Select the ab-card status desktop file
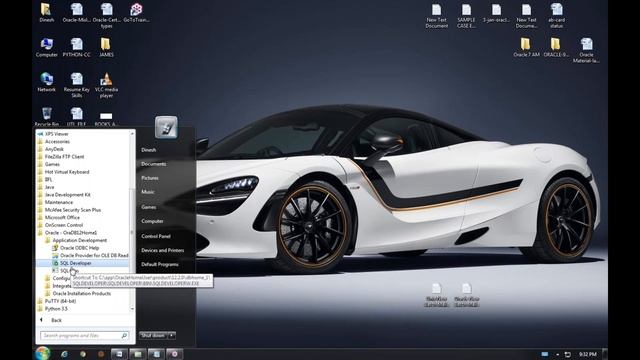The image size is (640, 360). tap(556, 16)
